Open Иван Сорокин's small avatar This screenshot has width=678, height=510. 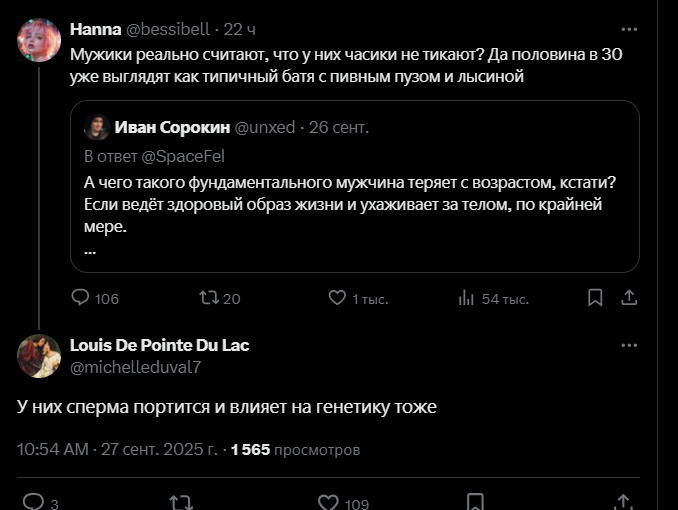tap(97, 127)
